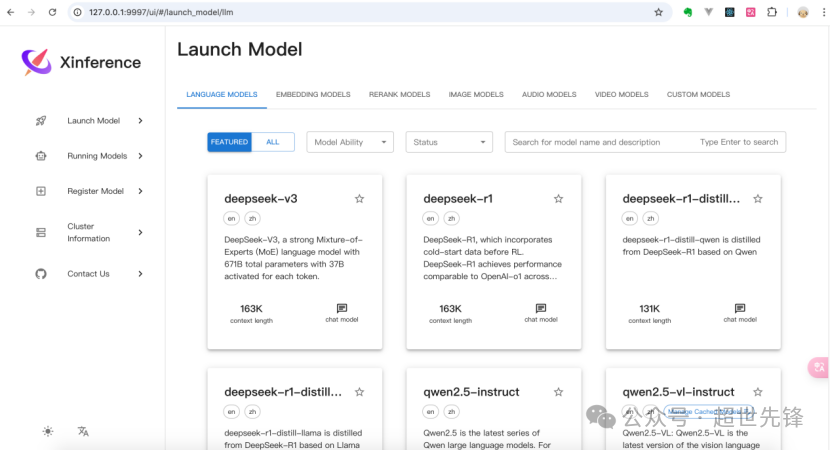Go back with browser back arrow

click(11, 12)
